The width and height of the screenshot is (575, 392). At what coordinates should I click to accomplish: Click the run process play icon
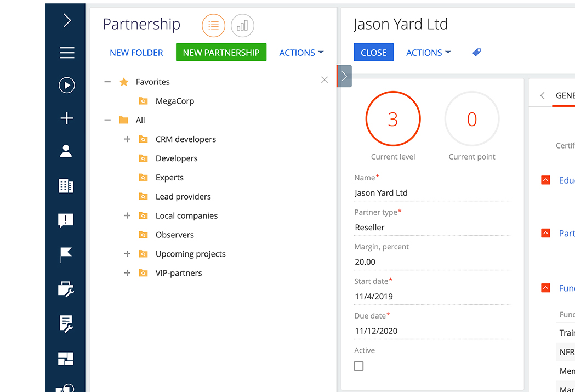pyautogui.click(x=67, y=85)
